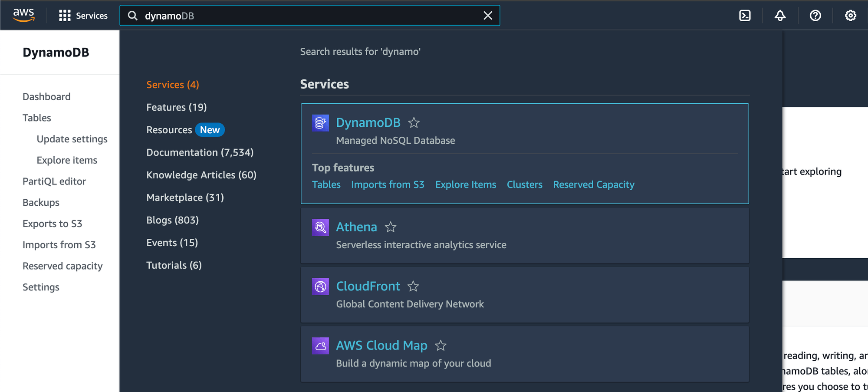Select the Tutorials (6) filter
The width and height of the screenshot is (868, 392).
point(174,265)
